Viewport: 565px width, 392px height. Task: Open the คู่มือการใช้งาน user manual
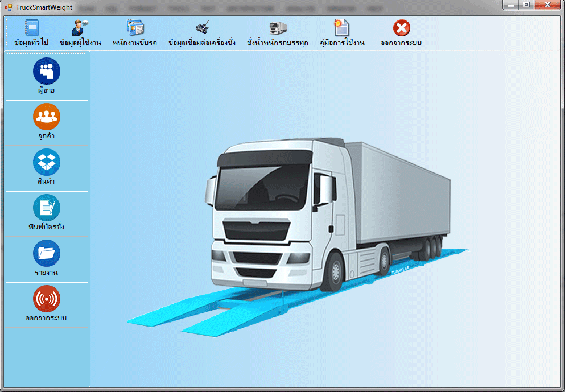coord(342,33)
